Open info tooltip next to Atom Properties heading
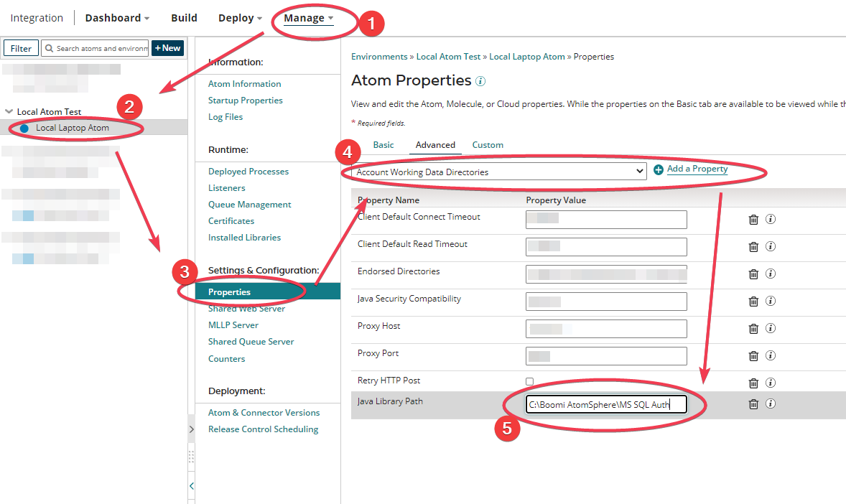This screenshot has height=504, width=846. click(478, 81)
